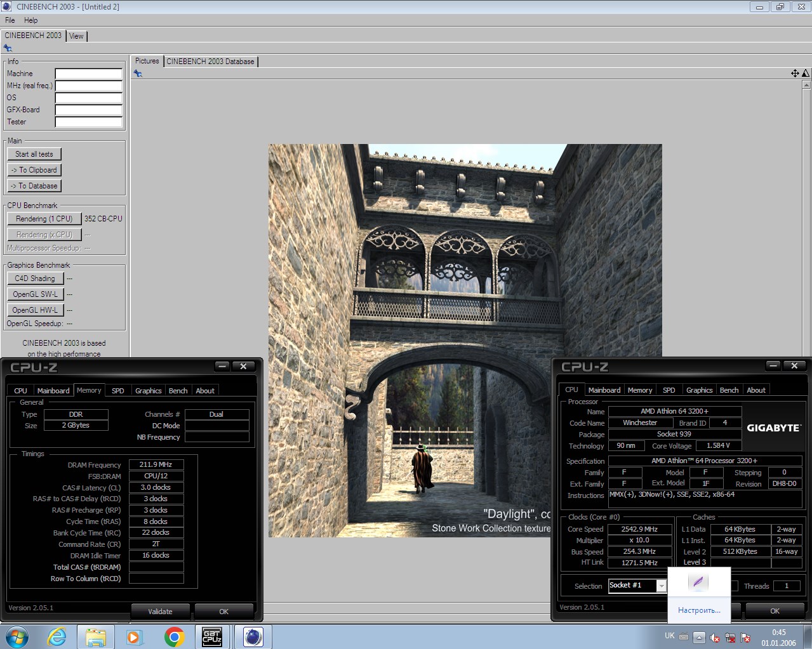Viewport: 812px width, 649px height.
Task: Open the CPU tab in the left CPU-Z window
Action: [20, 391]
